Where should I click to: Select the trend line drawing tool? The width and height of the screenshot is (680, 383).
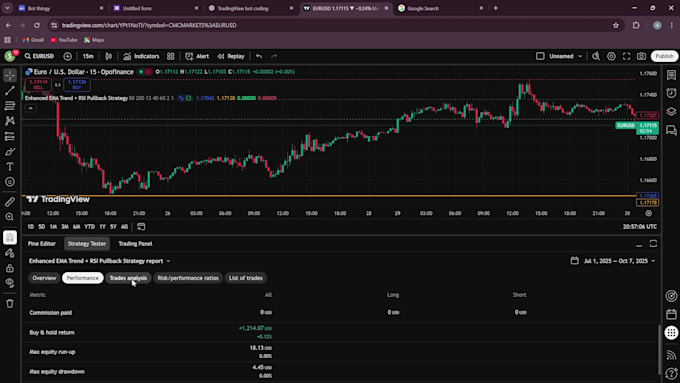(10, 90)
